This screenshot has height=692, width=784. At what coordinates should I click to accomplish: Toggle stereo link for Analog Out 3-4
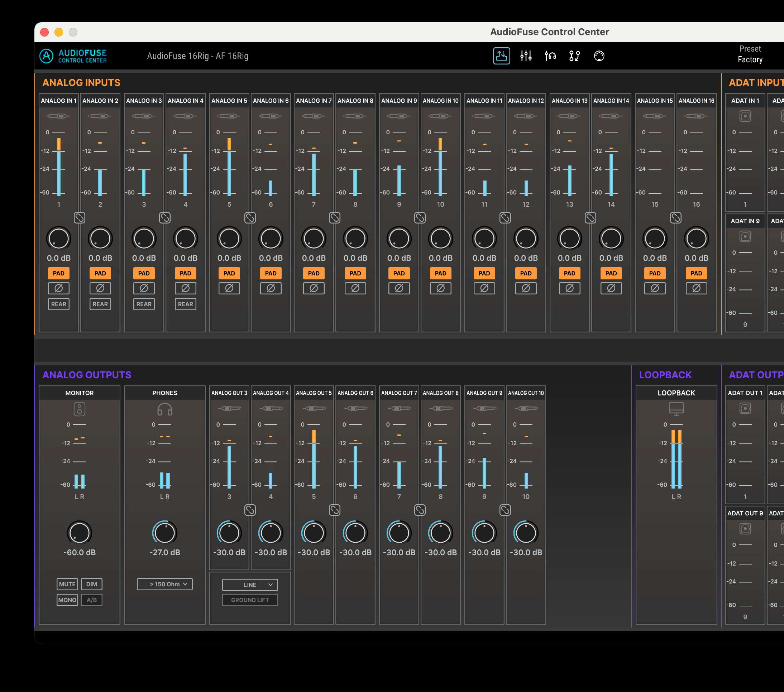(250, 510)
